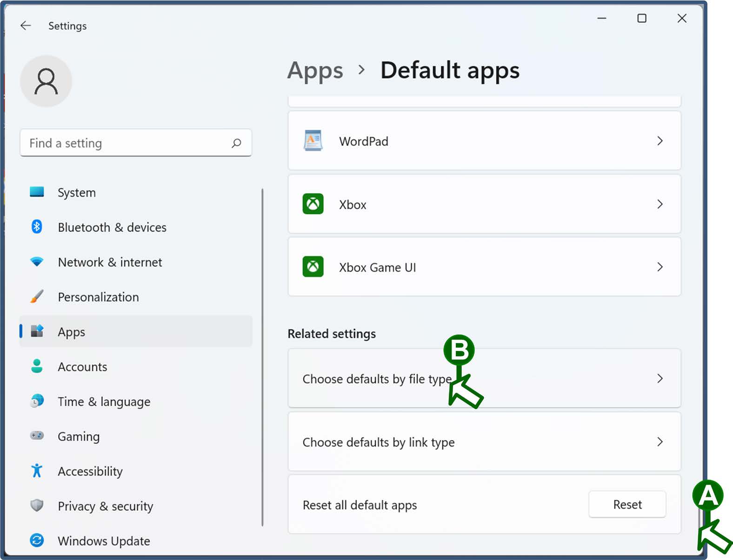The height and width of the screenshot is (560, 733).
Task: Click the Accessibility figure icon
Action: pos(37,470)
